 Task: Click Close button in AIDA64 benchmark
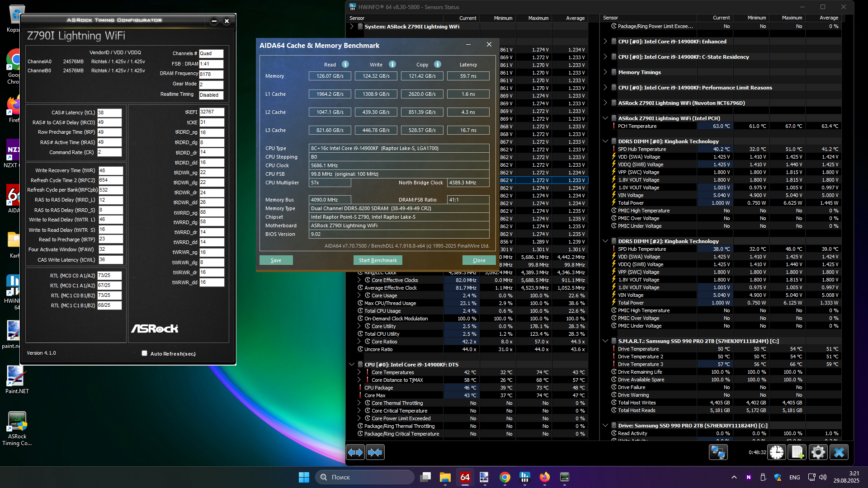point(479,260)
